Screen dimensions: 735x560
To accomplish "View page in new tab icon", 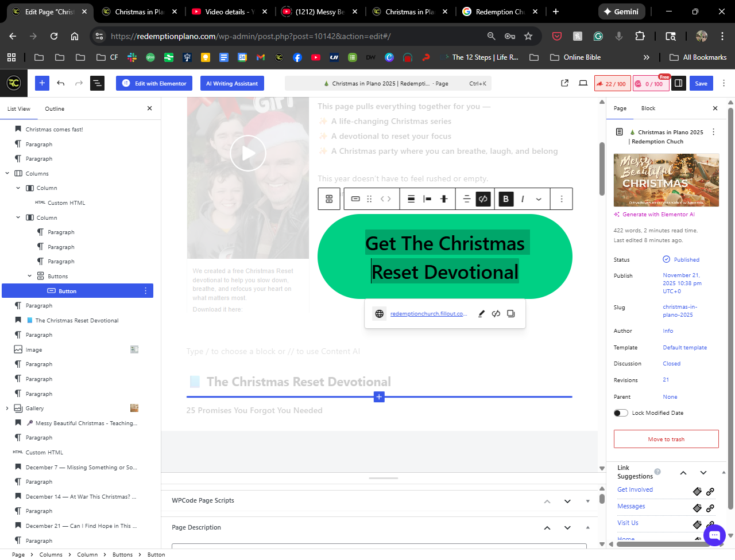I will click(564, 83).
